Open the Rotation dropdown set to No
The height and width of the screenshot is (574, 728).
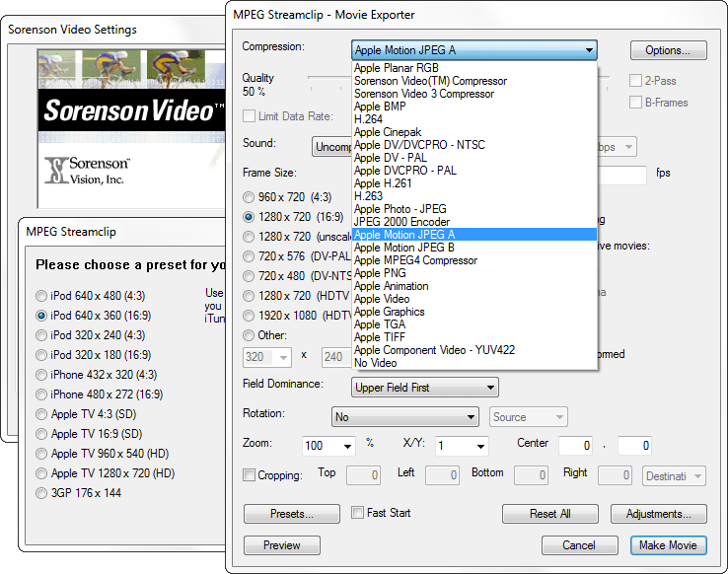(404, 417)
